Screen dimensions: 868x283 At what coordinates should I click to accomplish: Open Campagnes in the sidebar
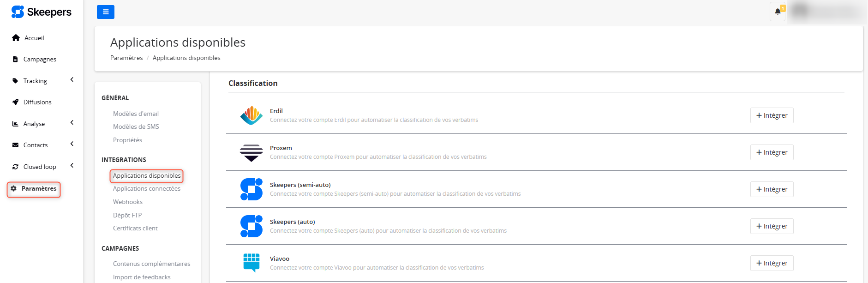40,59
